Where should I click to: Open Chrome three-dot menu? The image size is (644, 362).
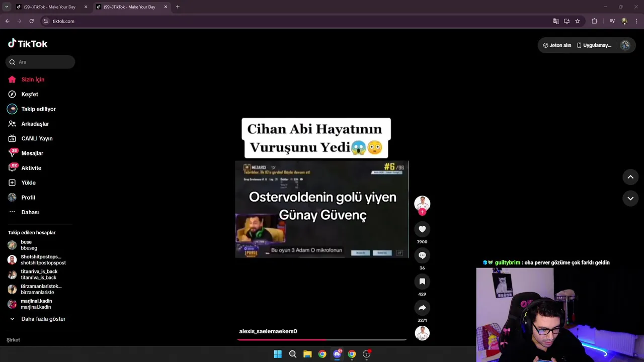(x=637, y=21)
